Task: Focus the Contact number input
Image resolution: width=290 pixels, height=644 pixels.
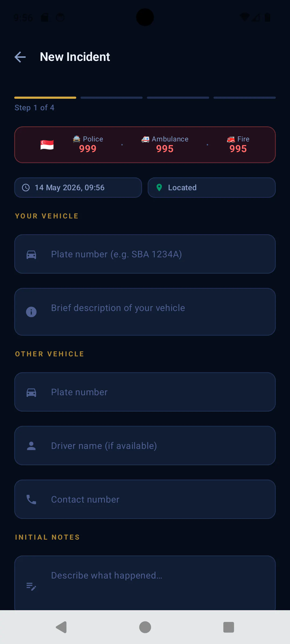Action: (x=145, y=499)
